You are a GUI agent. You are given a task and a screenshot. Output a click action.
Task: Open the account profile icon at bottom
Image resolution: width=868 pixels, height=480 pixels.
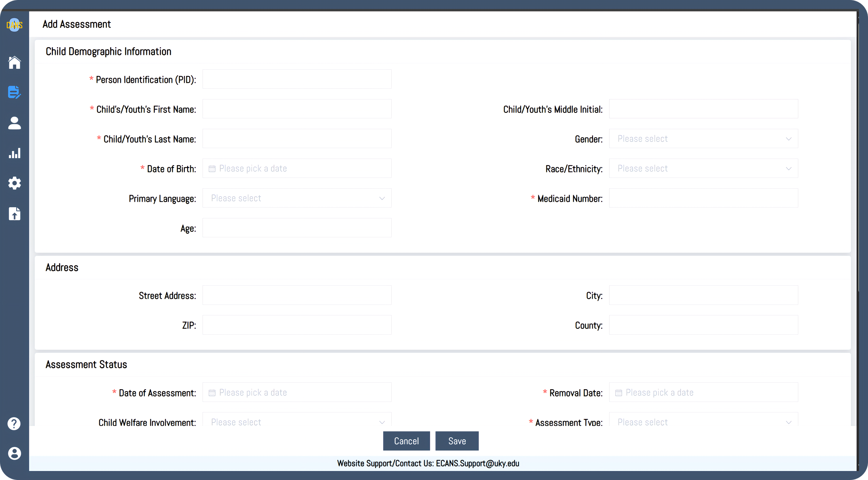coord(14,453)
